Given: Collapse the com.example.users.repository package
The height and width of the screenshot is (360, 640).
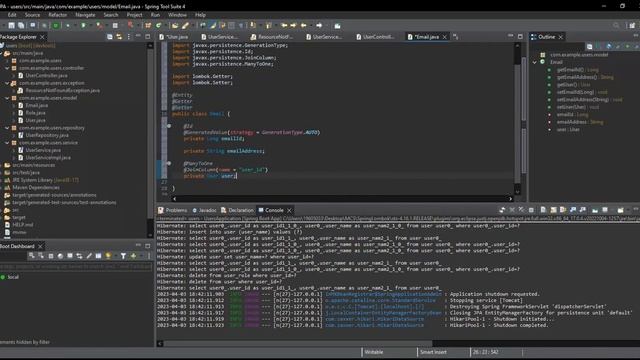Looking at the screenshot, I should point(7,128).
